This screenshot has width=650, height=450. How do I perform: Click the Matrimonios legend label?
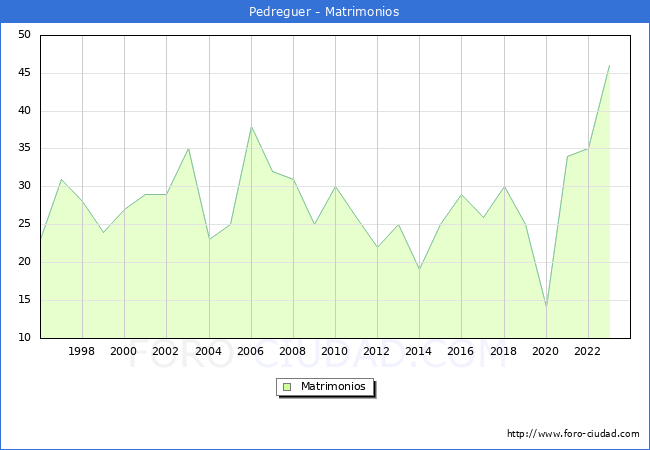click(x=333, y=386)
